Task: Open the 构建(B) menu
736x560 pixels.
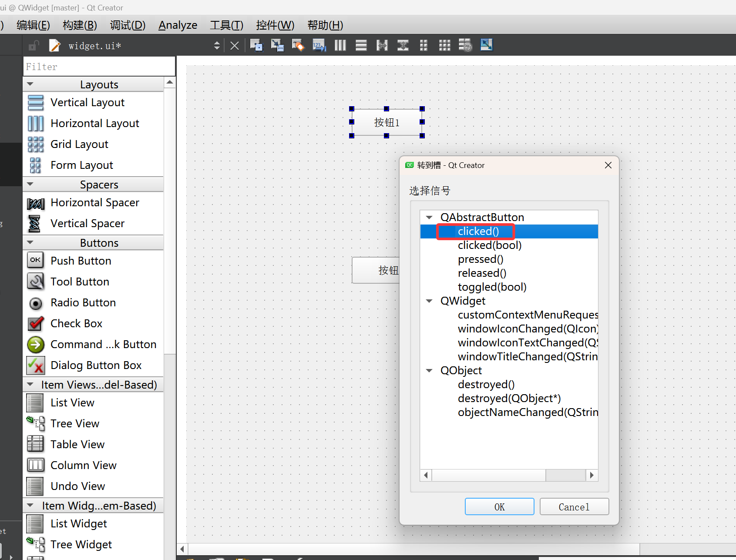Action: [80, 25]
